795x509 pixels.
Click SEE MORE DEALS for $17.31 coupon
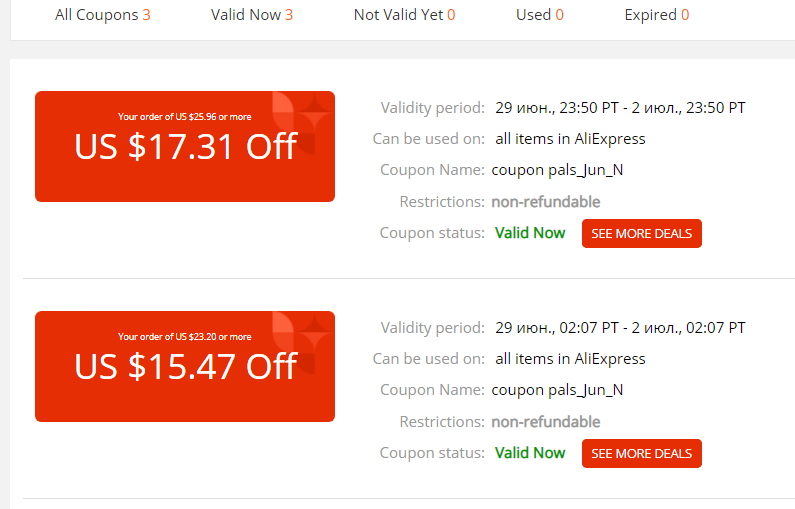[x=641, y=233]
